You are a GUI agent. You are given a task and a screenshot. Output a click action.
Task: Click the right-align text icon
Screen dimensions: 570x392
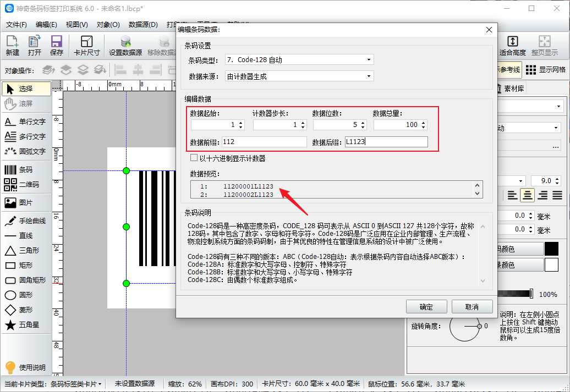tap(542, 196)
